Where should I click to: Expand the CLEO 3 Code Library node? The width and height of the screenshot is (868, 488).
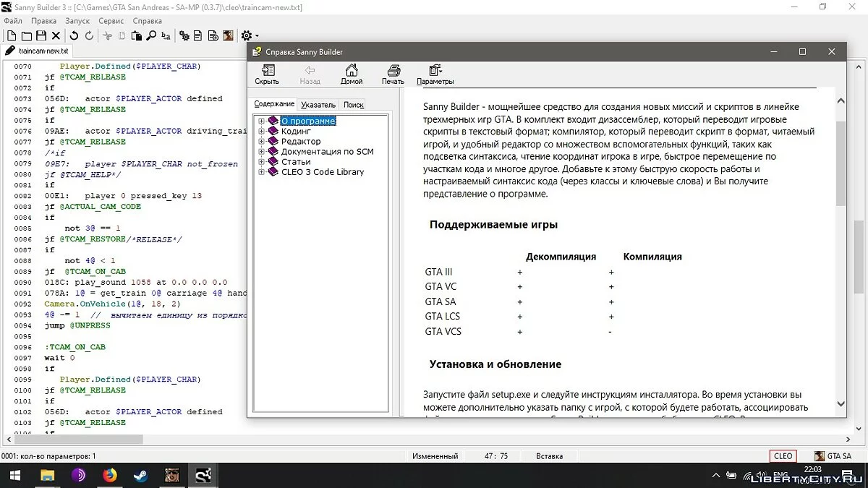tap(261, 172)
